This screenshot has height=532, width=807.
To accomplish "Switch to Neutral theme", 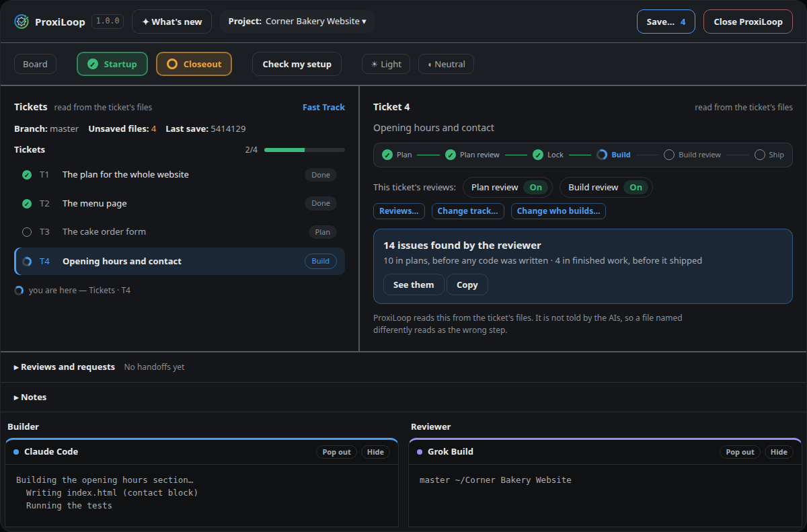I will [447, 65].
